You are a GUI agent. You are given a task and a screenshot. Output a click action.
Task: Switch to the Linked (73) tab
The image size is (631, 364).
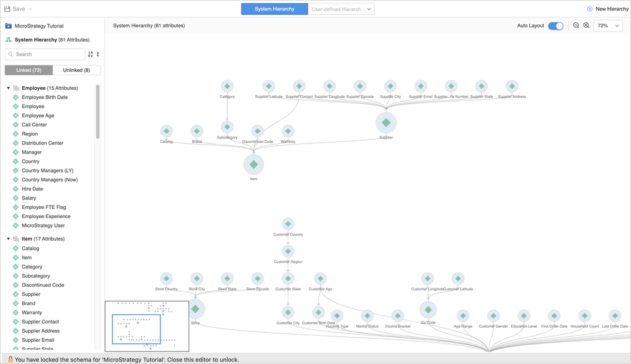point(29,70)
